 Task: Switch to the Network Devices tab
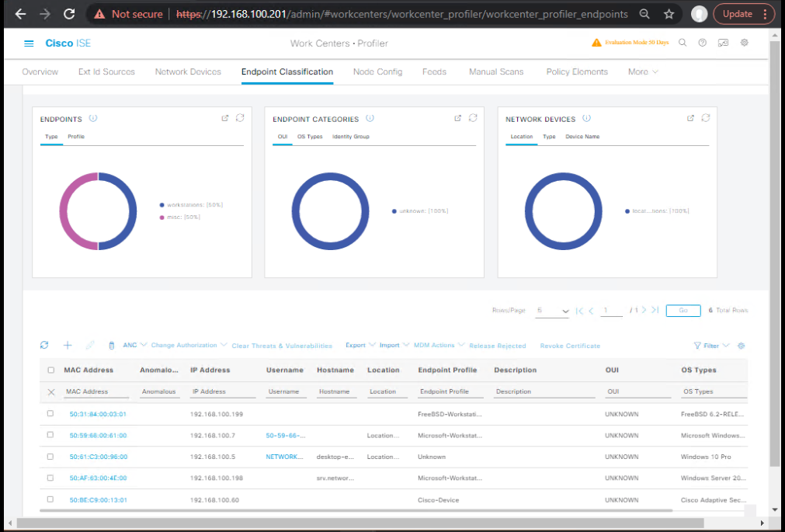[x=188, y=71]
